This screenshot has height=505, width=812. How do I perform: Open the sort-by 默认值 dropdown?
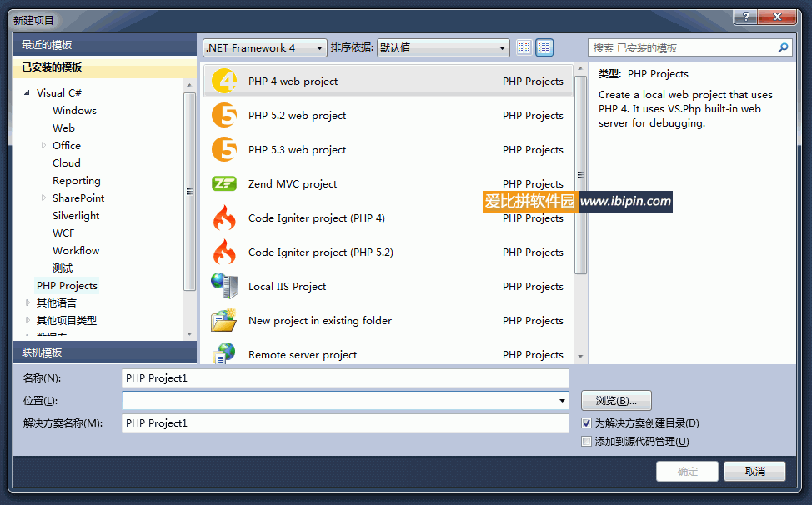click(444, 48)
